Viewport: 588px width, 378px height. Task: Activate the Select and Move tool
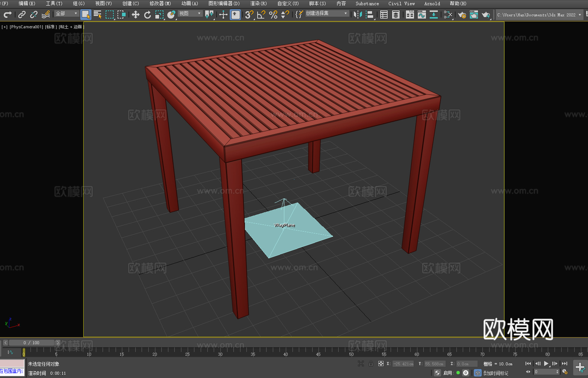(x=136, y=14)
